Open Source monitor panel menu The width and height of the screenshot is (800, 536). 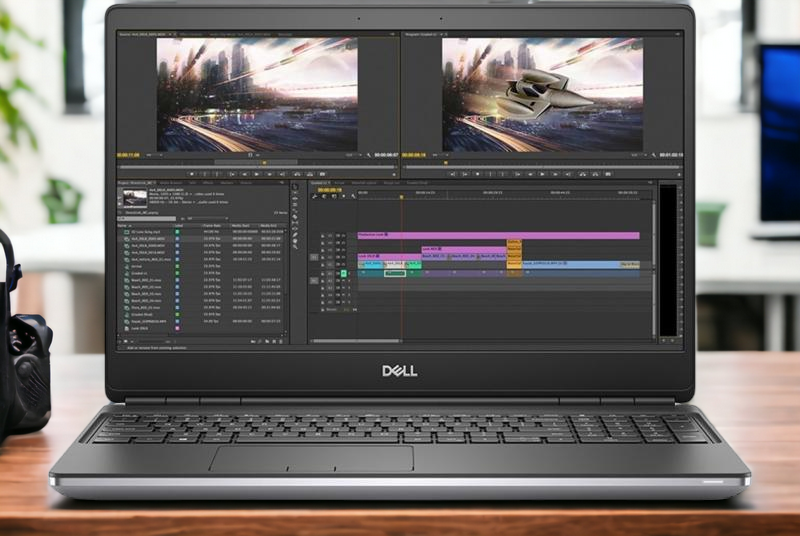click(392, 34)
